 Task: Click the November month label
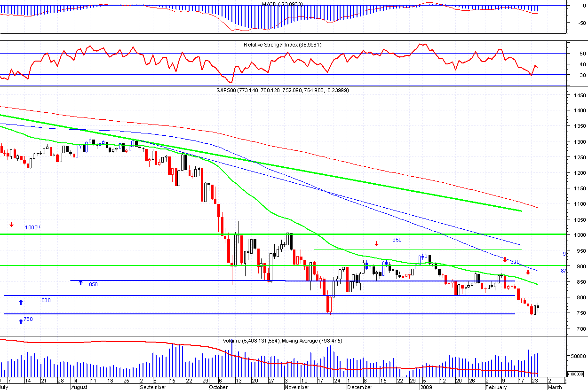point(297,388)
